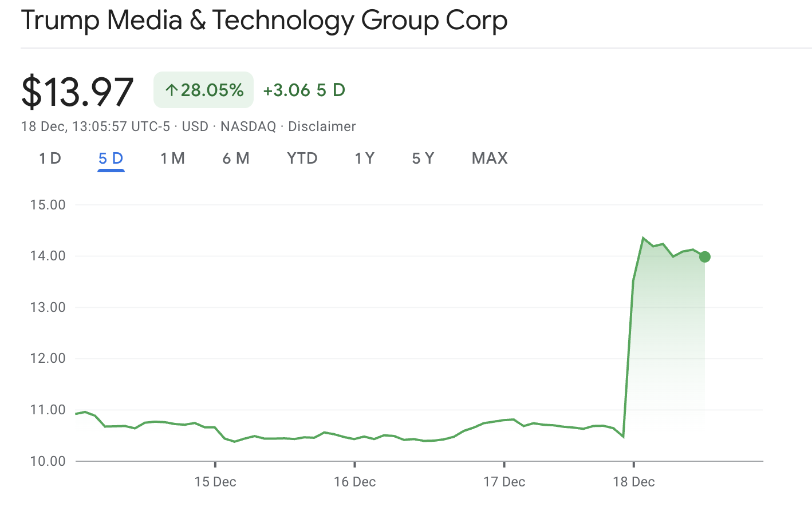Viewport: 812px width, 507px height.
Task: Open the Disclaimer link
Action: (322, 126)
